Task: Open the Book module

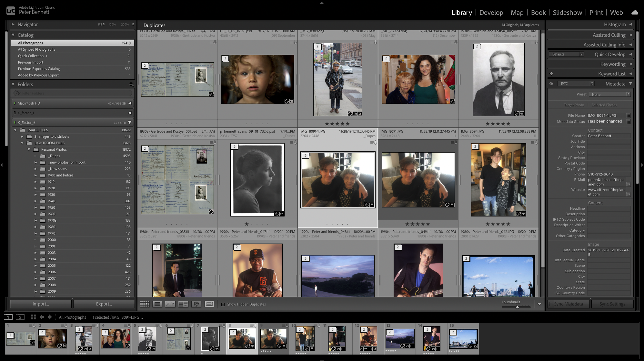Action: [538, 13]
